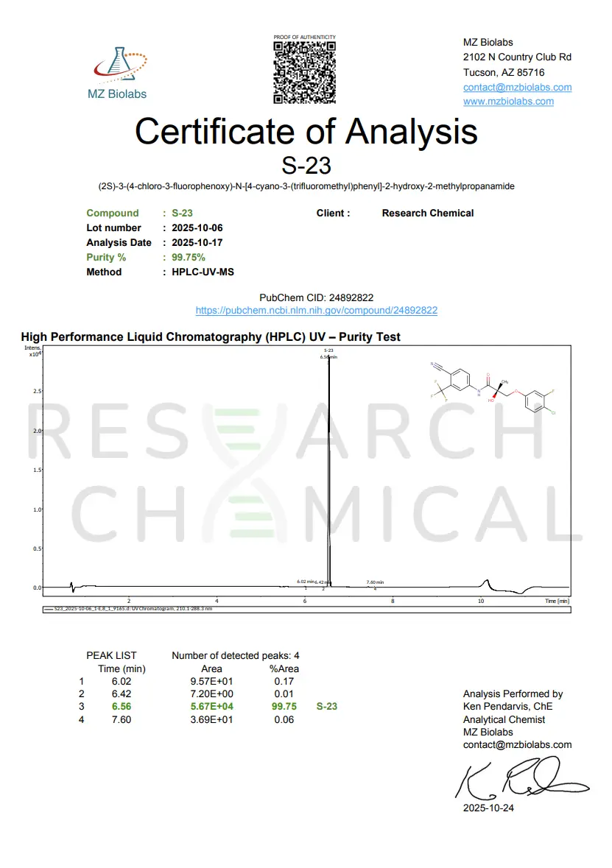Screen dimensions: 612x868
Task: Select the green 99.75% purity value
Action: point(189,257)
